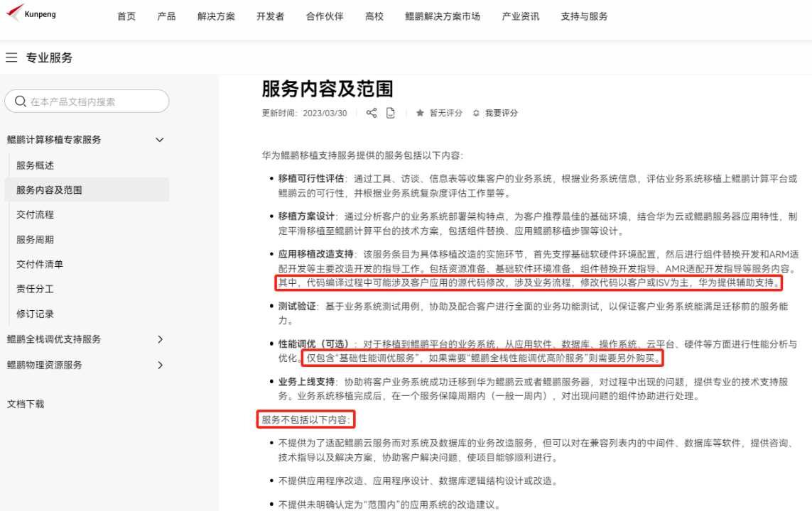This screenshot has width=812, height=511.
Task: Open 首页 in the top navigation
Action: coord(126,16)
